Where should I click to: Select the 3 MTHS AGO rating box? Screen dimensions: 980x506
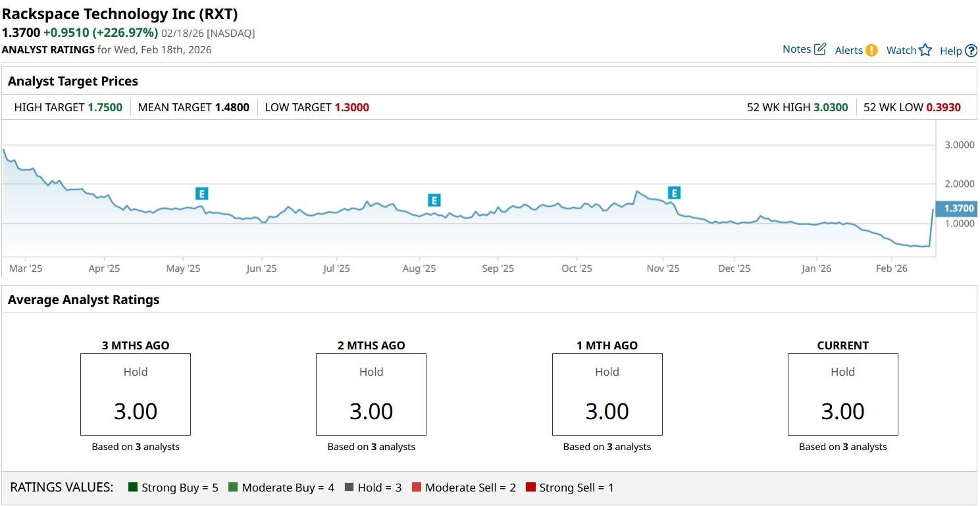[x=136, y=394]
